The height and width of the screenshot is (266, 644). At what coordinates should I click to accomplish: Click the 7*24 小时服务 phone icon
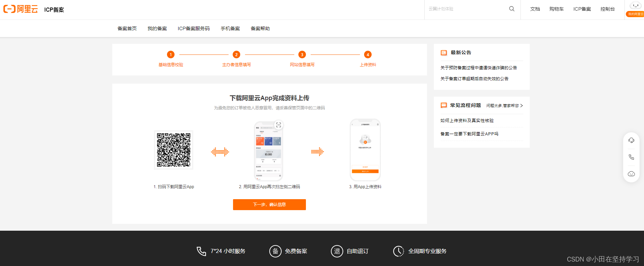[x=201, y=251]
